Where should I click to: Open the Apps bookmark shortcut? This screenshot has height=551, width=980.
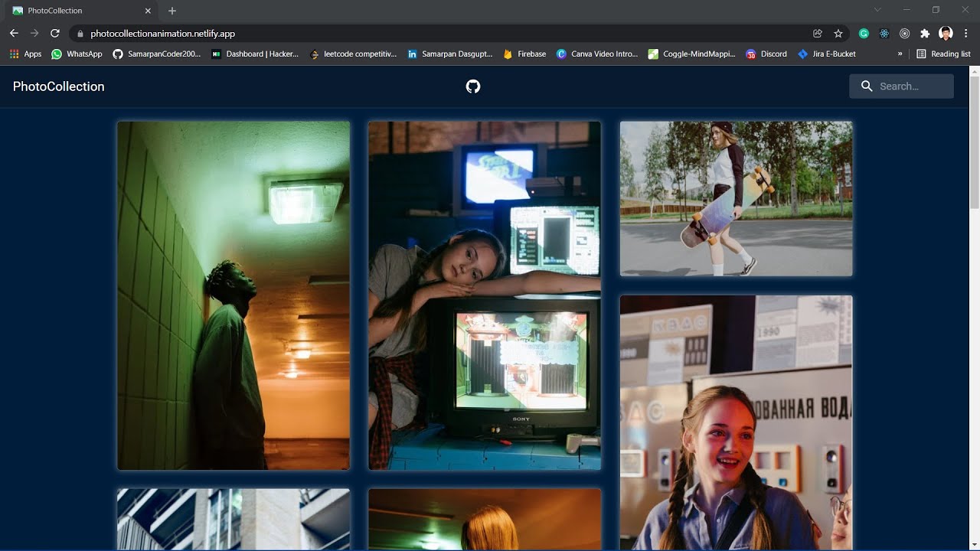coord(25,54)
